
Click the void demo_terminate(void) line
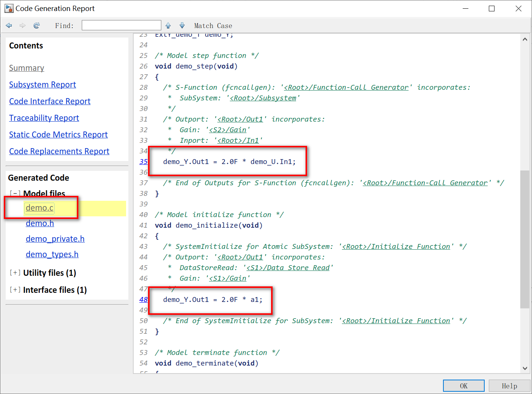[206, 363]
